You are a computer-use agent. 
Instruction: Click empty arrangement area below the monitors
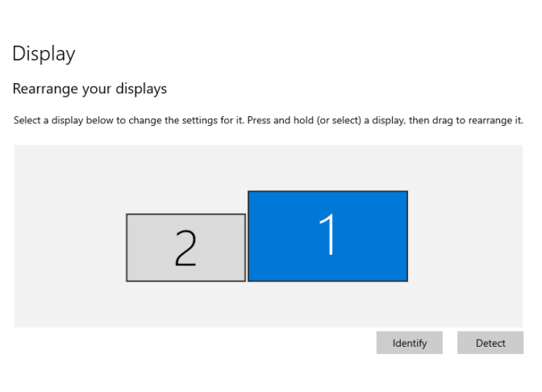pos(269,304)
